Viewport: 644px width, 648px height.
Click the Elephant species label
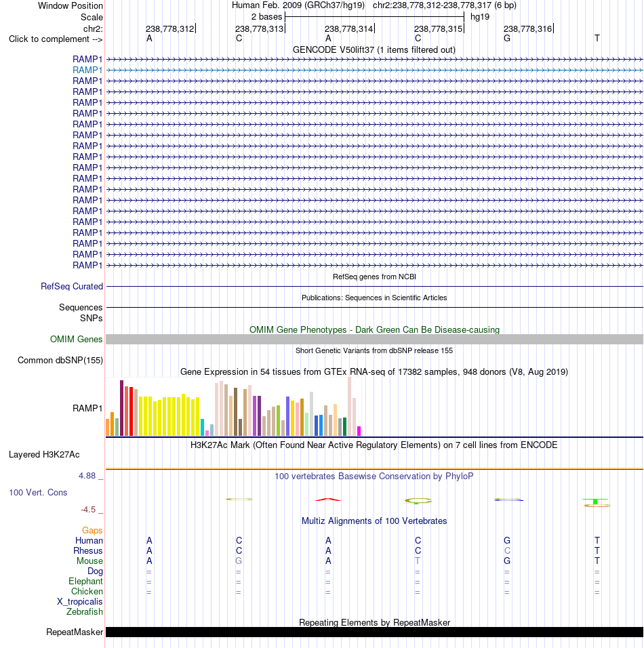85,582
